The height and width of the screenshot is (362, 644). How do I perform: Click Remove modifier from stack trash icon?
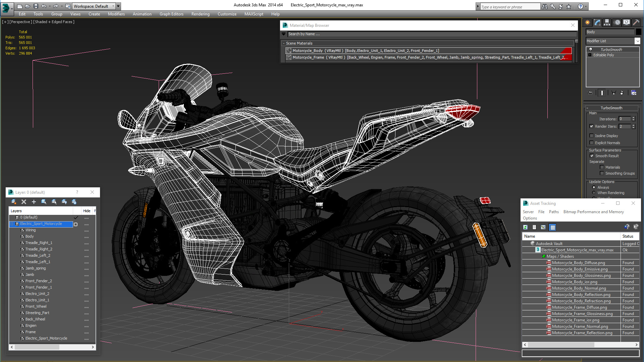622,93
